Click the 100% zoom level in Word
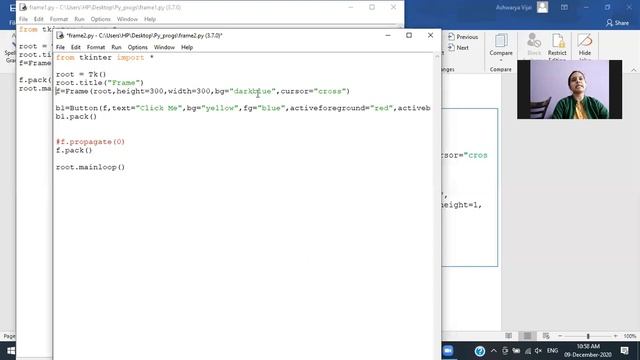The image size is (640, 360). (x=629, y=336)
